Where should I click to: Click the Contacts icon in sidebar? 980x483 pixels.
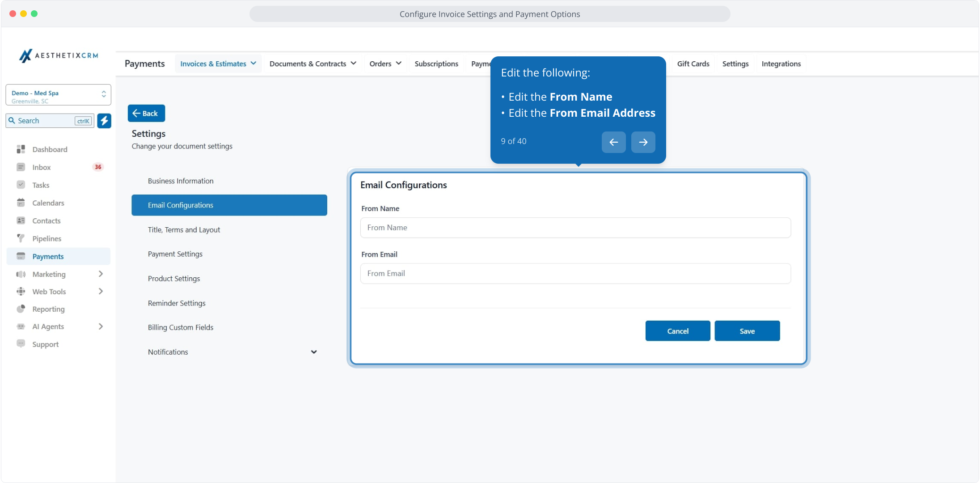[21, 221]
